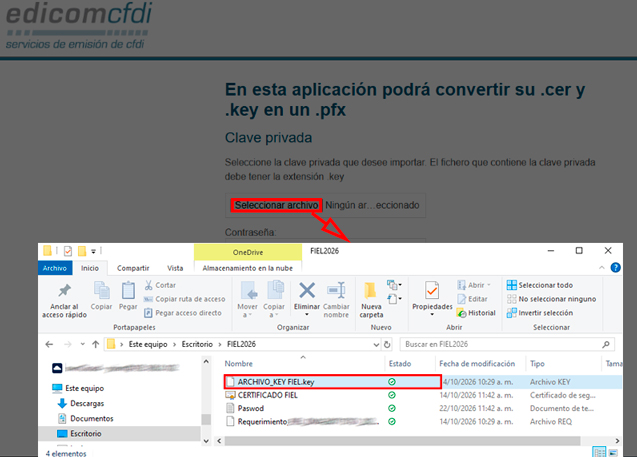Click the Pegar clipboard icon
The height and width of the screenshot is (457, 637).
[x=128, y=290]
